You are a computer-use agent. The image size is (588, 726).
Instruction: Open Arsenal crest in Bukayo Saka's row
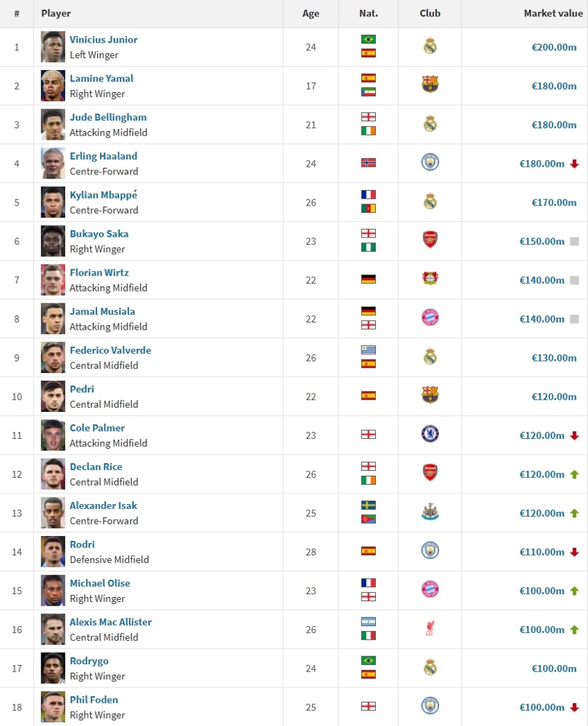[430, 240]
